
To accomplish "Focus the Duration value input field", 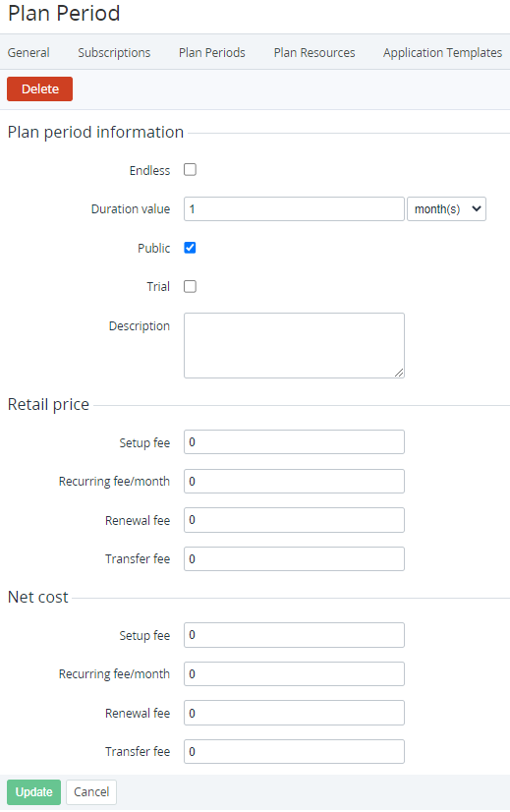I will pyautogui.click(x=294, y=208).
